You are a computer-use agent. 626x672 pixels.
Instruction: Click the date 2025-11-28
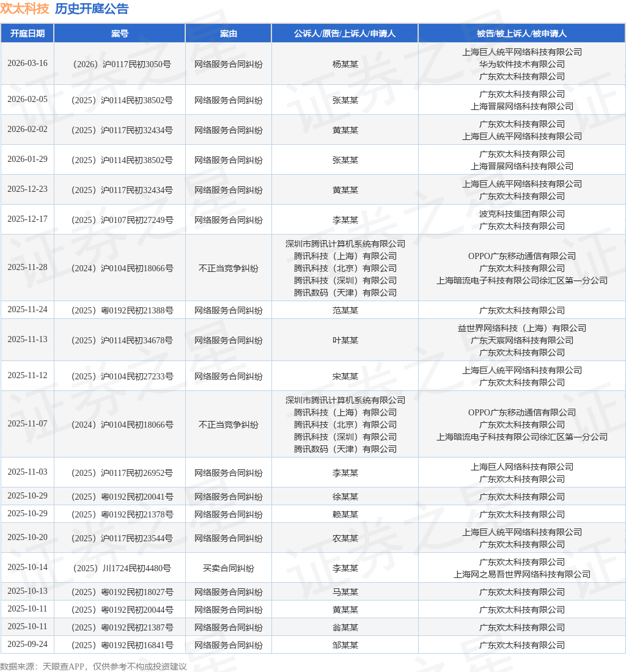28,267
